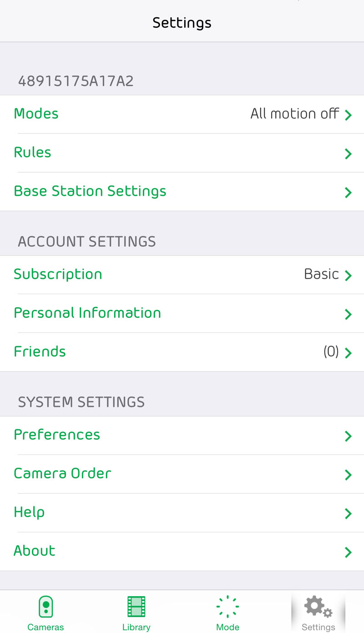Select the Preferences option
This screenshot has height=633, width=364.
[57, 435]
